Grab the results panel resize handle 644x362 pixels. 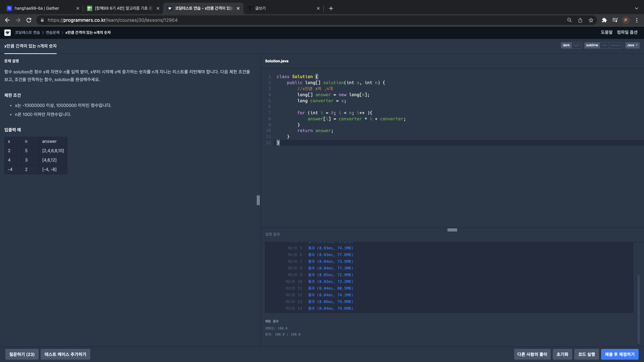coord(452,230)
